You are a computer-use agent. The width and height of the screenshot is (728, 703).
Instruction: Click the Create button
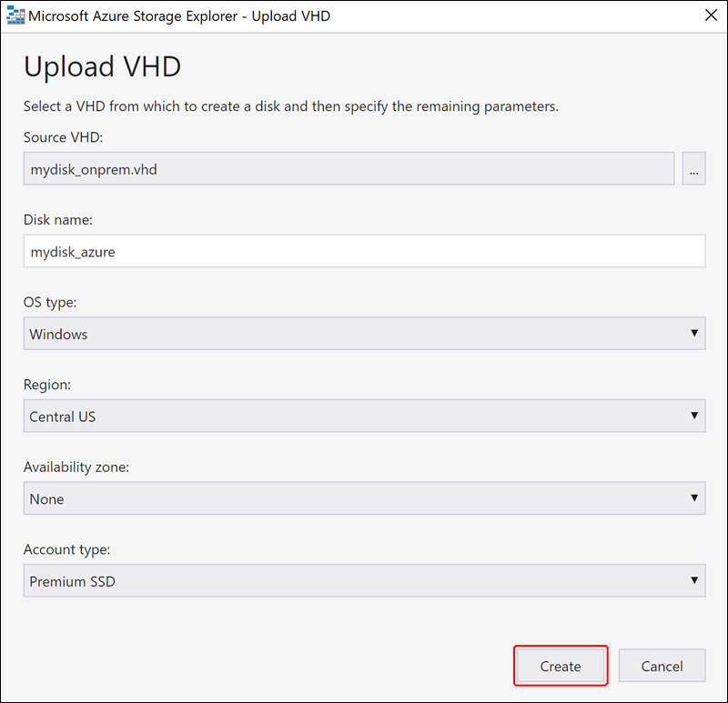[561, 666]
